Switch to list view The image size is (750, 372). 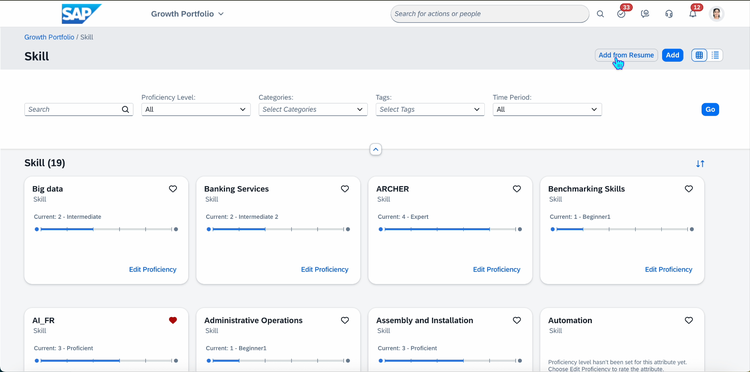[x=715, y=55]
